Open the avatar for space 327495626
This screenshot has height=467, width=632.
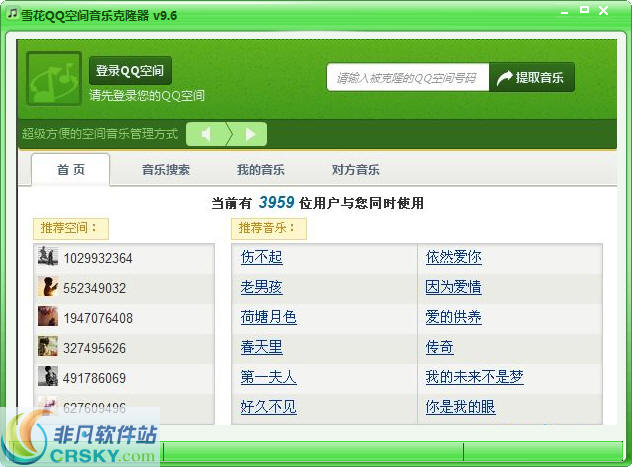pos(48,346)
